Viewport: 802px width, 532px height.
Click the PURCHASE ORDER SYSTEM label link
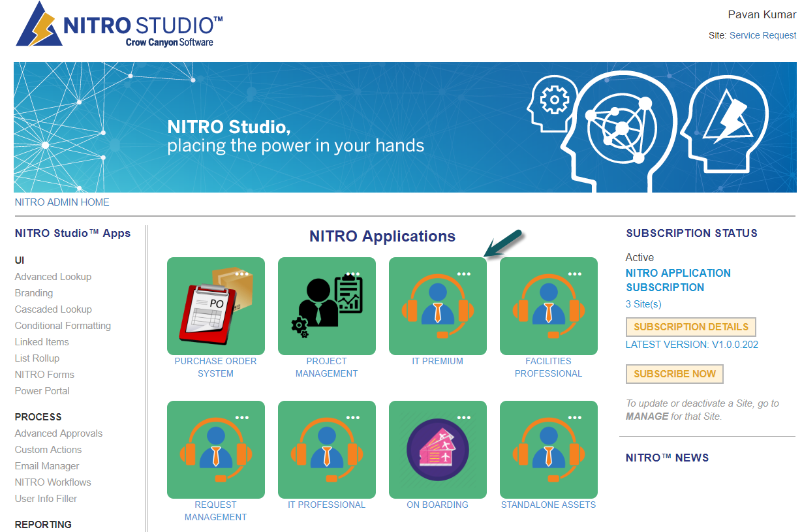[x=216, y=368]
